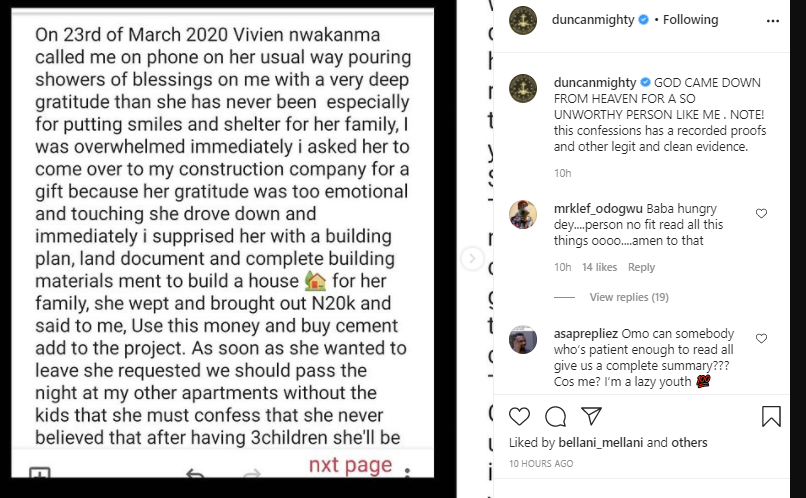Open the comment bubble icon
806x498 pixels.
pyautogui.click(x=556, y=416)
